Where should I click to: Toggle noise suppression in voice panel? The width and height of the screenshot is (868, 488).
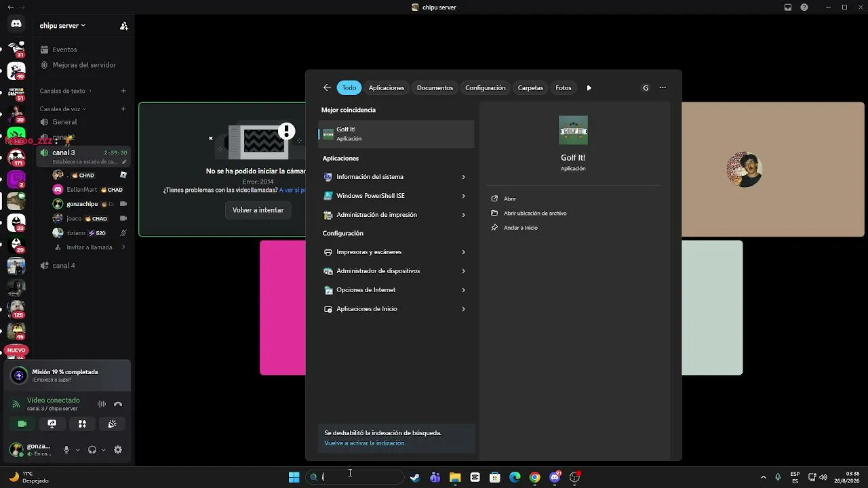tap(102, 404)
